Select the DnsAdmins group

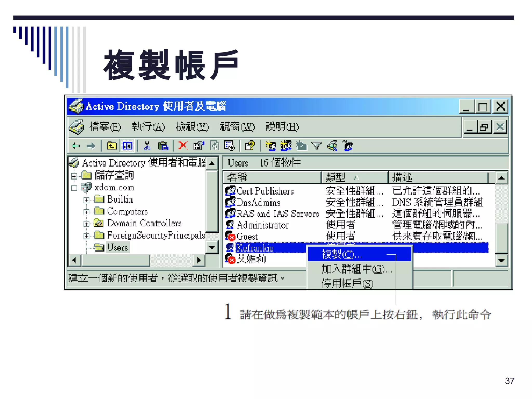[258, 202]
